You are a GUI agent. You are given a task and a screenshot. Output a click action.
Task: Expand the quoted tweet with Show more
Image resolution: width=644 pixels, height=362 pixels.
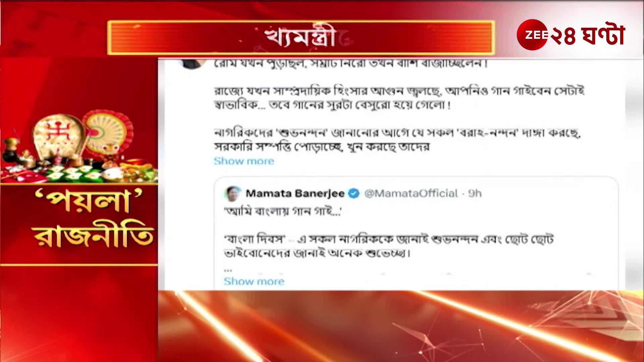coord(254,281)
